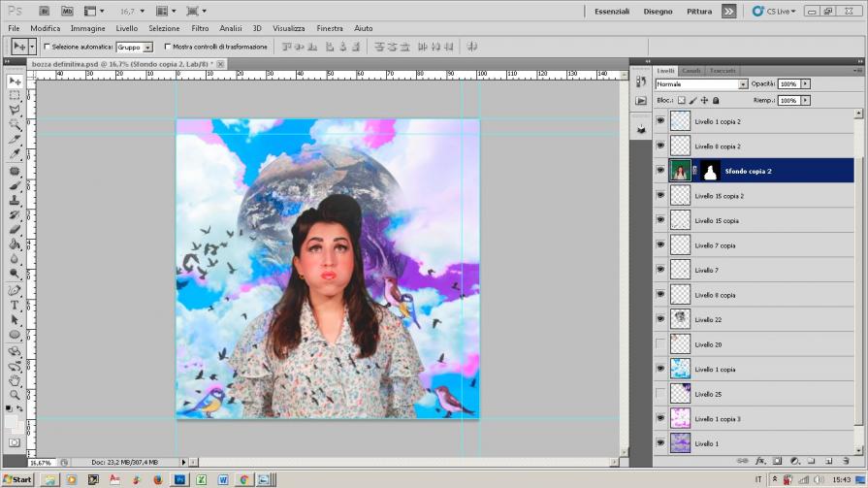
Task: Select the Move tool in the toolbox
Action: tap(15, 81)
